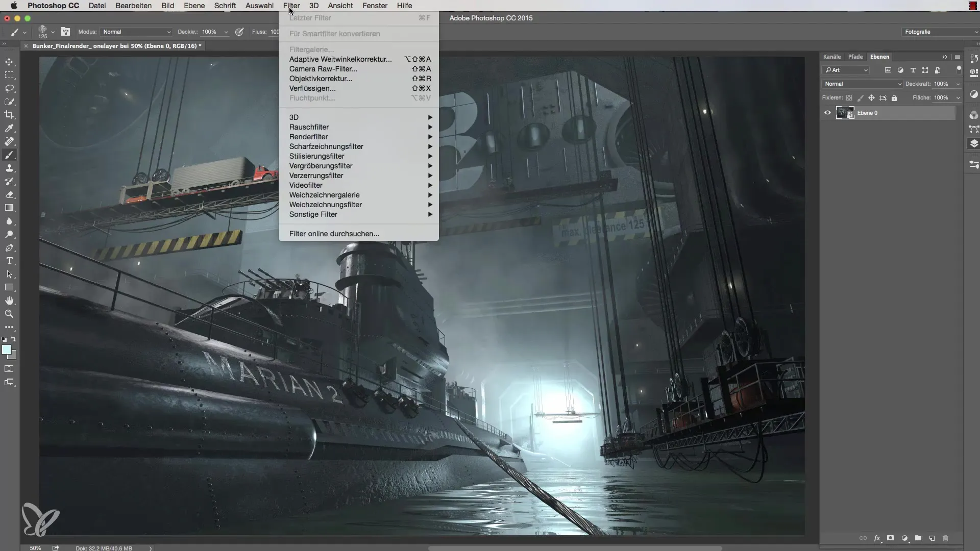Add a layer style via fx icon
This screenshot has width=980, height=551.
tap(877, 538)
